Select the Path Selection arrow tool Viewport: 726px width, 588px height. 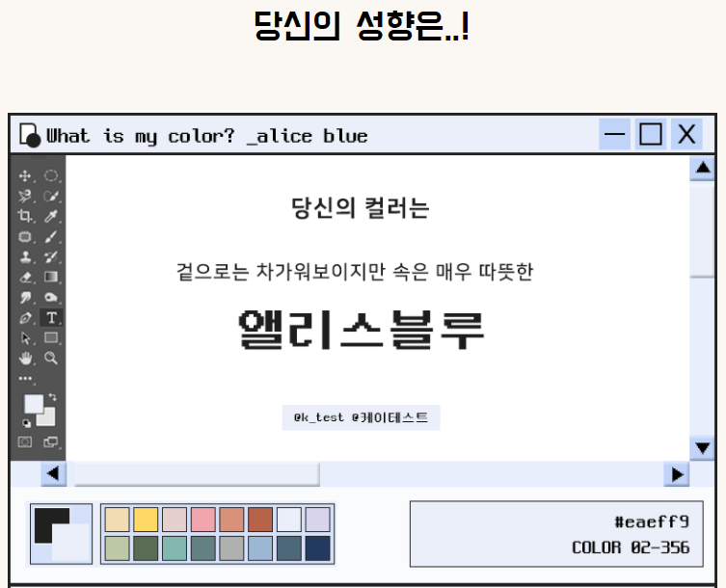pyautogui.click(x=25, y=338)
